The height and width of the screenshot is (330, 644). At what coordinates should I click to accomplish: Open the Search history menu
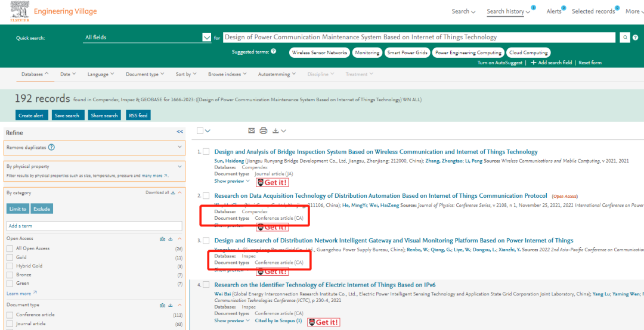pos(509,11)
